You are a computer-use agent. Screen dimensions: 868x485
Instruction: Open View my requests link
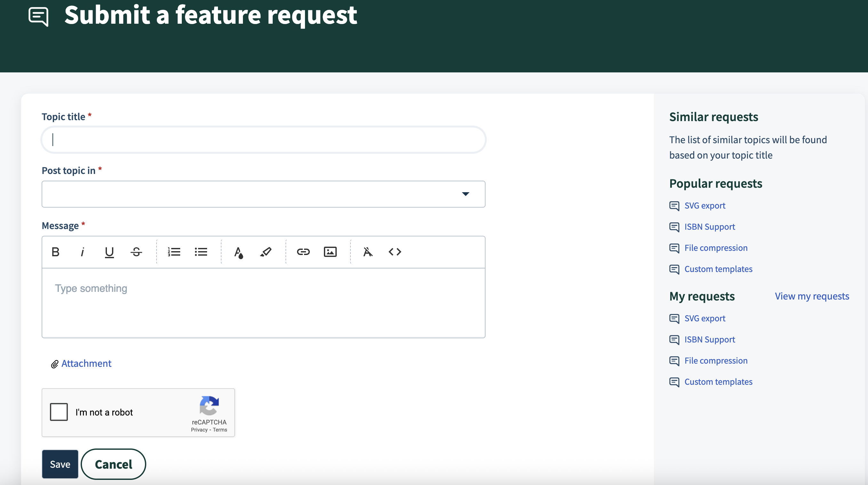click(811, 296)
